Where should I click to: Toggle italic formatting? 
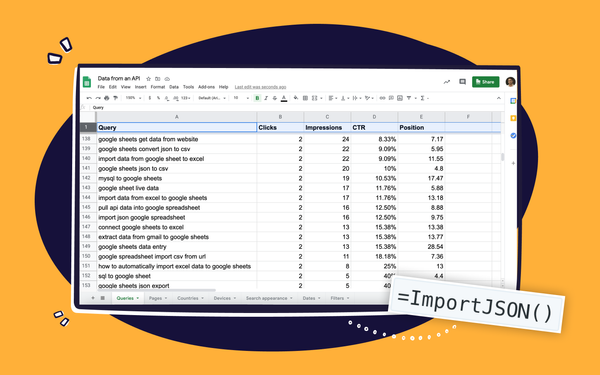click(x=266, y=98)
